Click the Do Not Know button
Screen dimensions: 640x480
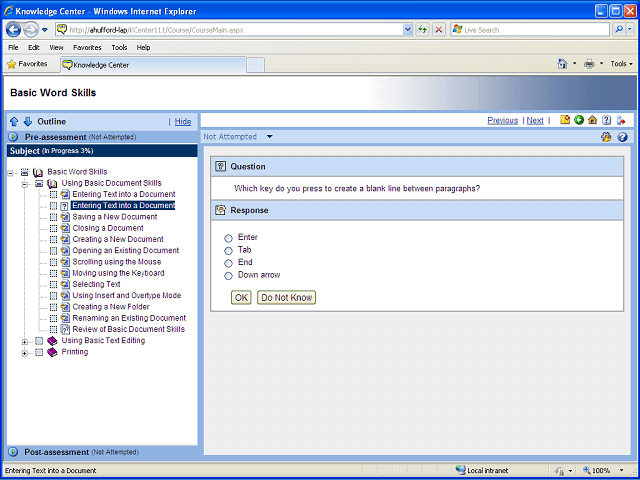pyautogui.click(x=287, y=298)
